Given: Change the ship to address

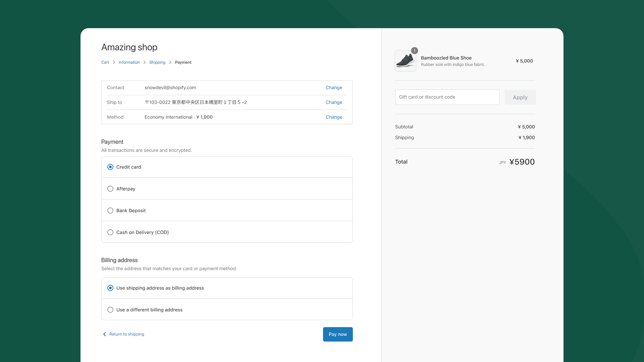Looking at the screenshot, I should [334, 102].
